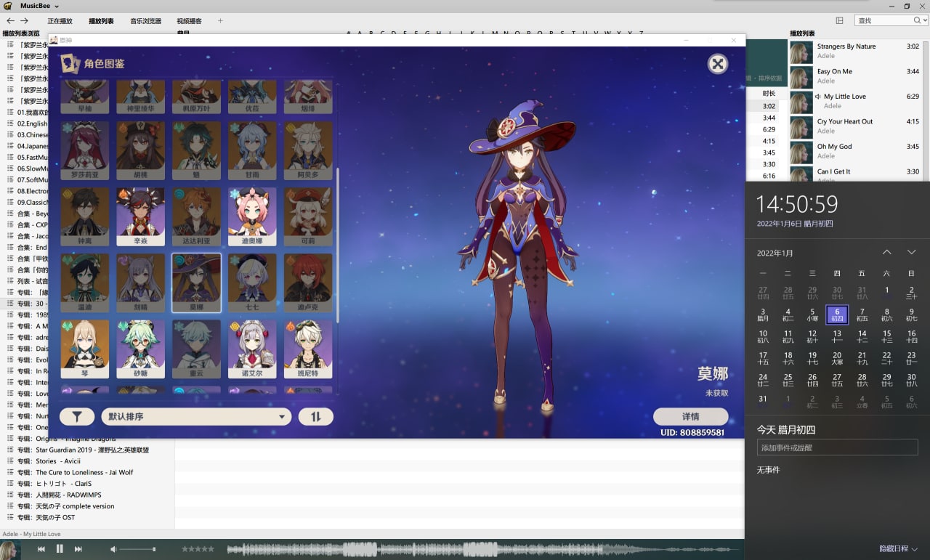Close the character archive with the round X
930x560 pixels.
click(x=717, y=64)
